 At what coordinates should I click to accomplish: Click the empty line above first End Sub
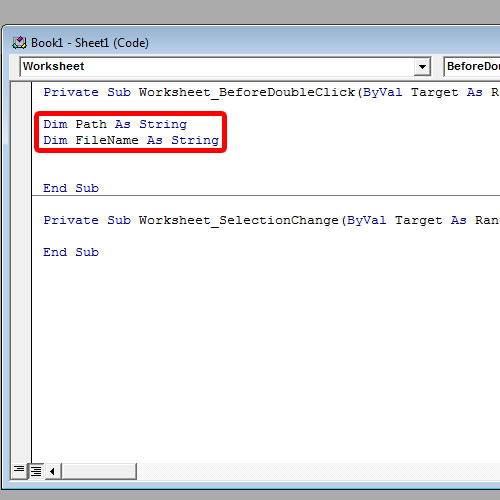pyautogui.click(x=266, y=172)
